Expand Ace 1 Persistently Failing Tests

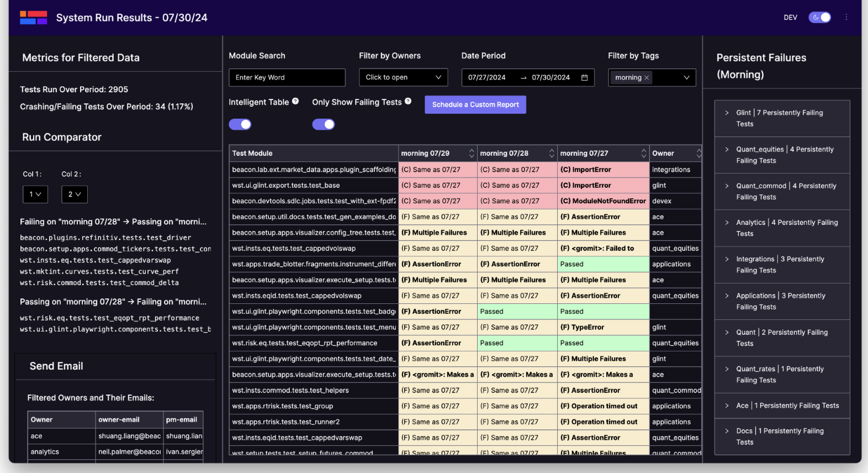click(782, 406)
